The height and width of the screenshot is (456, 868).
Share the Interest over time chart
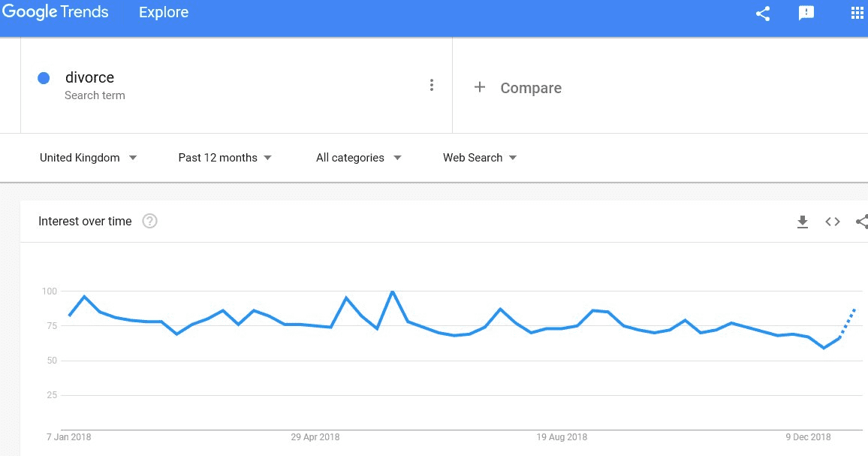862,222
